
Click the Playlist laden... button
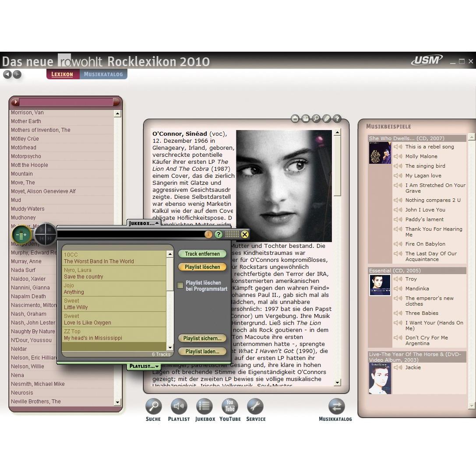click(x=202, y=352)
